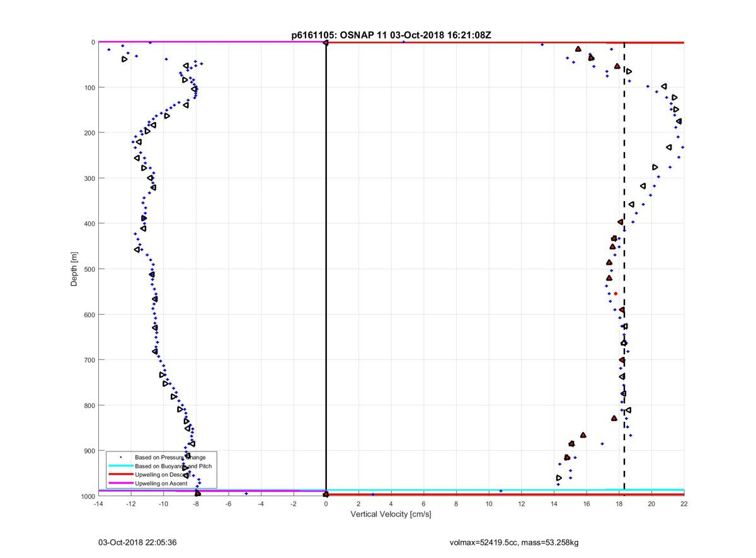Click the blue dot marker in the legend
Image resolution: width=756 pixels, height=558 pixels.
pyautogui.click(x=120, y=457)
